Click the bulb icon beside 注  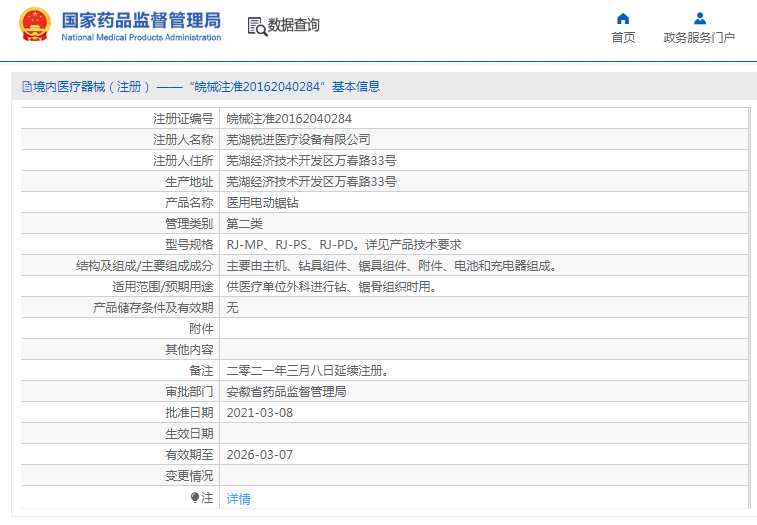click(195, 497)
